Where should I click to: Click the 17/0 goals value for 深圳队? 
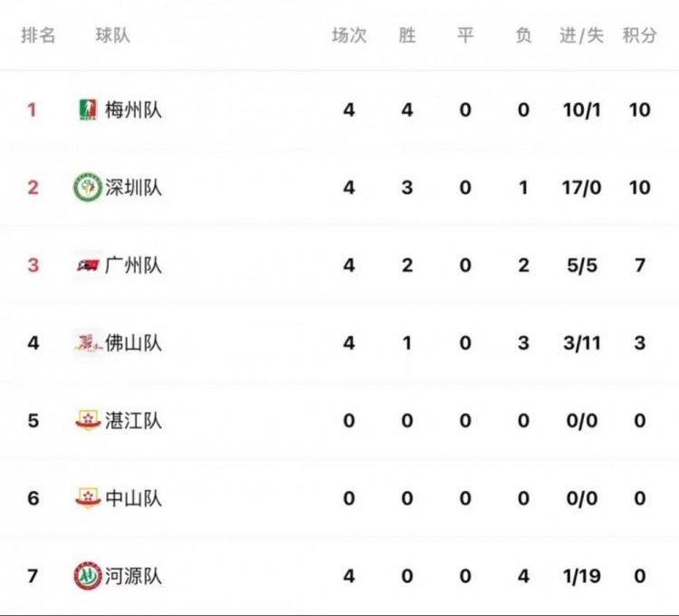coord(581,188)
